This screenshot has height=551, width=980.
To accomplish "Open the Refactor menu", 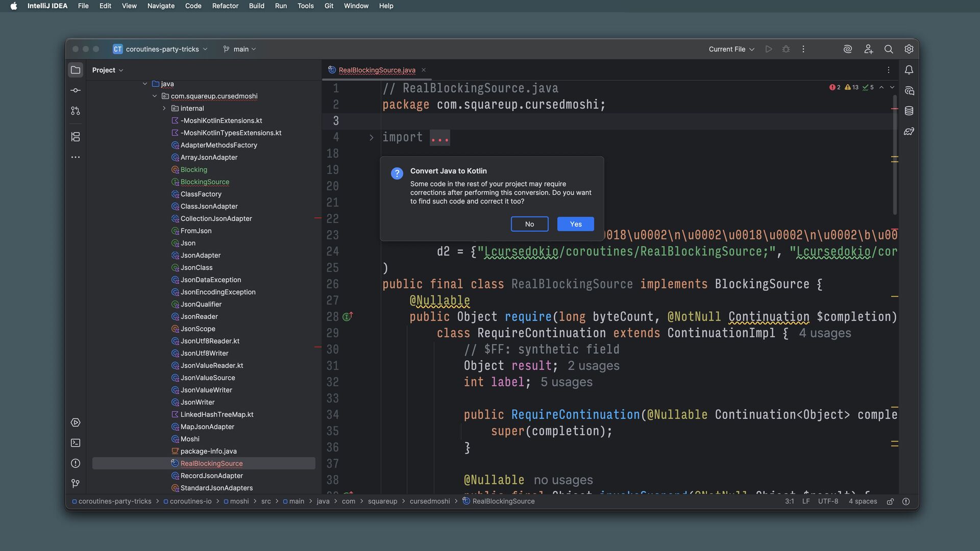I will click(x=225, y=6).
